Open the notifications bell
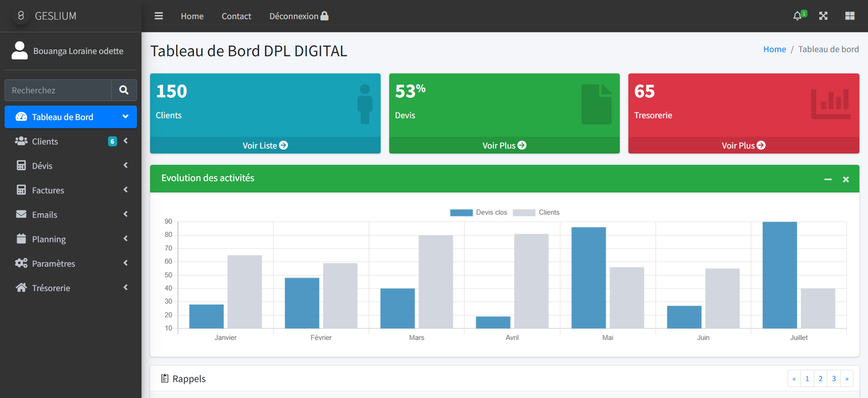Image resolution: width=868 pixels, height=398 pixels. 797,16
